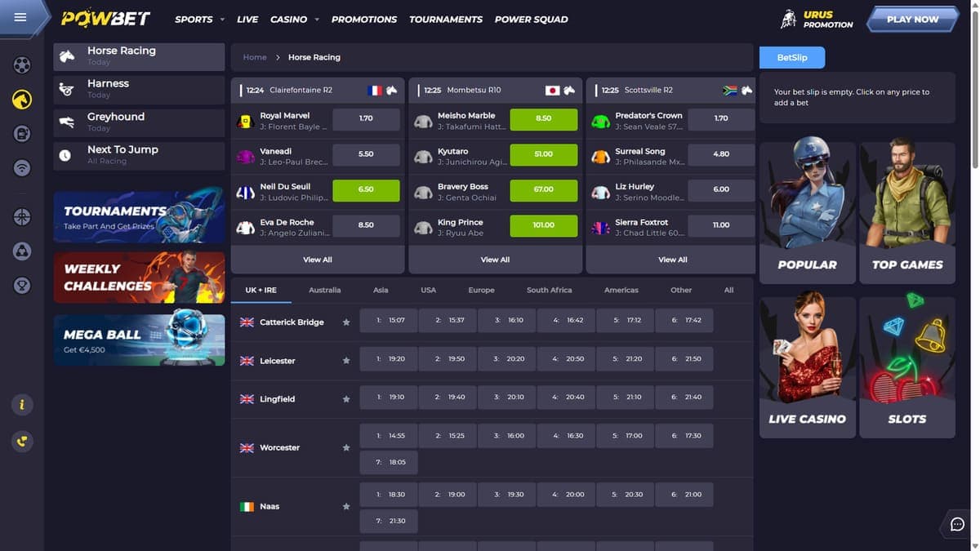Favorite Catterick Bridge with its star
This screenshot has height=551, width=980.
[x=346, y=322]
